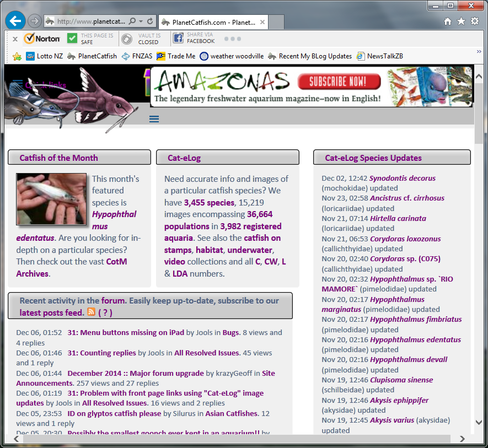488x448 pixels.
Task: Click the Norton logo
Action: [x=42, y=39]
